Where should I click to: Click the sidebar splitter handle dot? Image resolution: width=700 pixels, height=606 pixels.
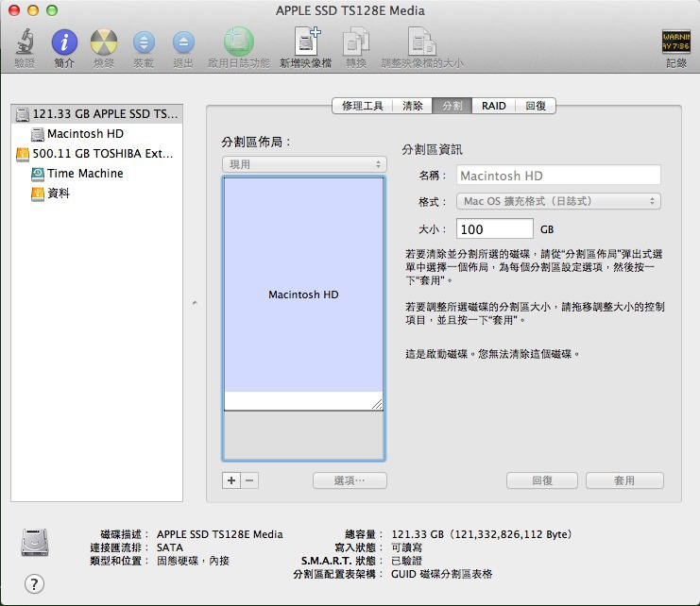[195, 303]
